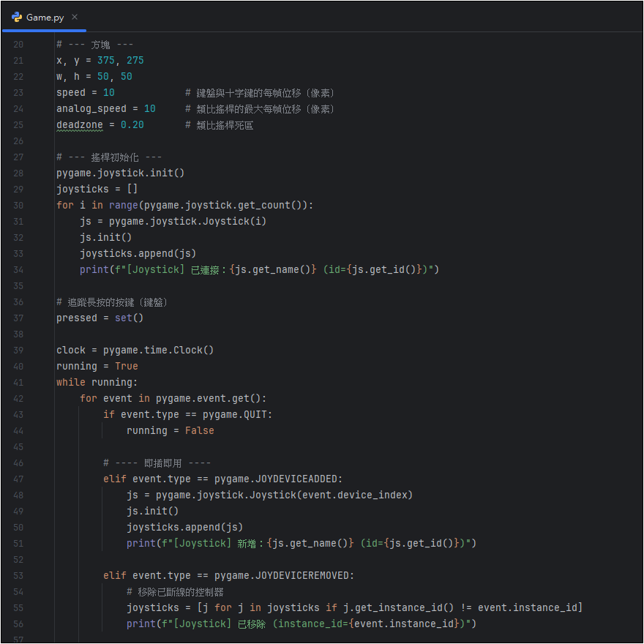
Task: Click the "pressed = set()" line
Action: pyautogui.click(x=100, y=318)
